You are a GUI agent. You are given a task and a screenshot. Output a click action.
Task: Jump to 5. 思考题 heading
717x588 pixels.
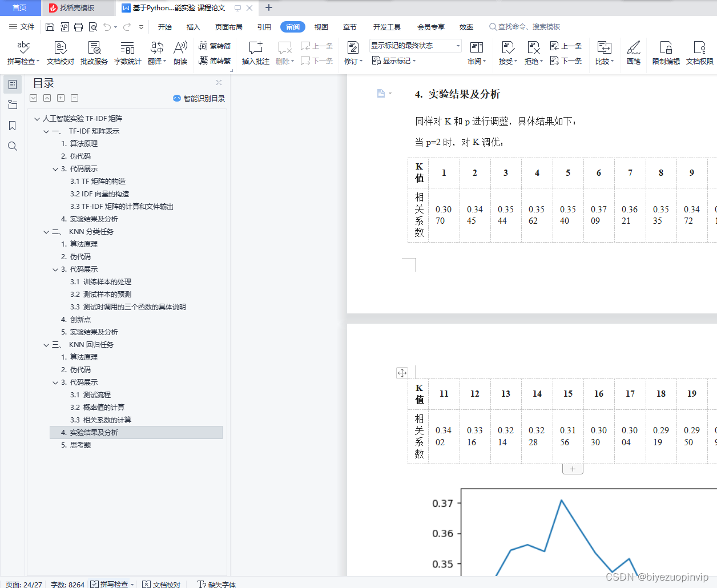point(76,445)
